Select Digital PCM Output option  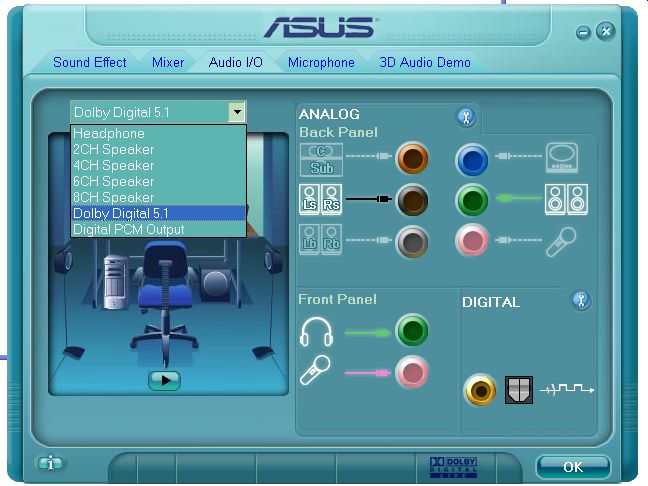pos(159,229)
